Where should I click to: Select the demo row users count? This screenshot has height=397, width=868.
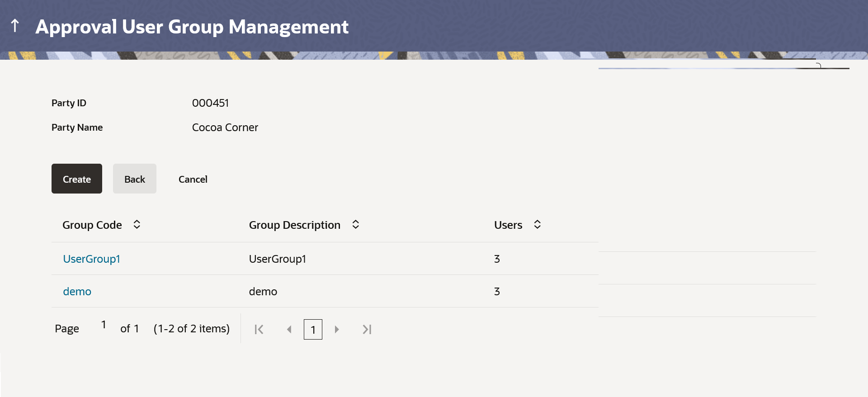point(497,291)
